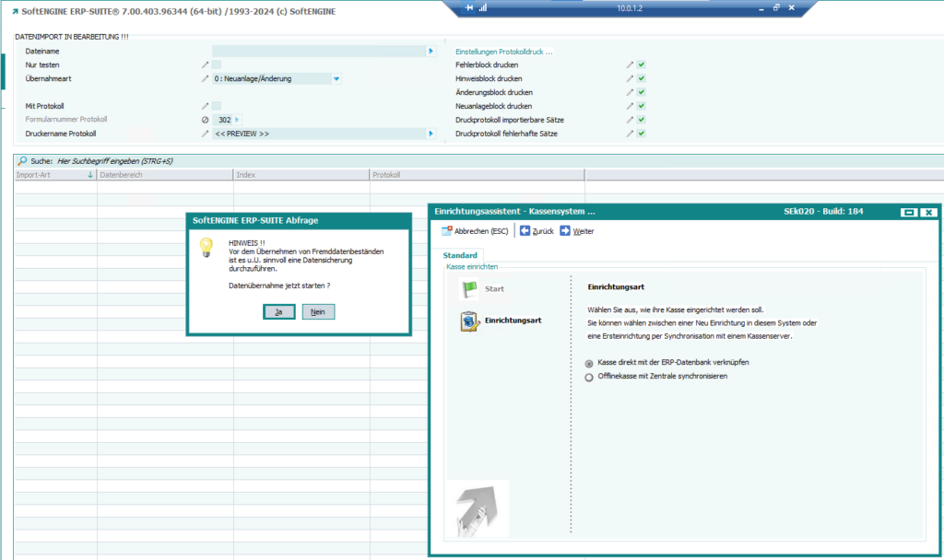The height and width of the screenshot is (560, 944).
Task: Expand the Dateiname file chooser arrow
Action: click(x=431, y=51)
